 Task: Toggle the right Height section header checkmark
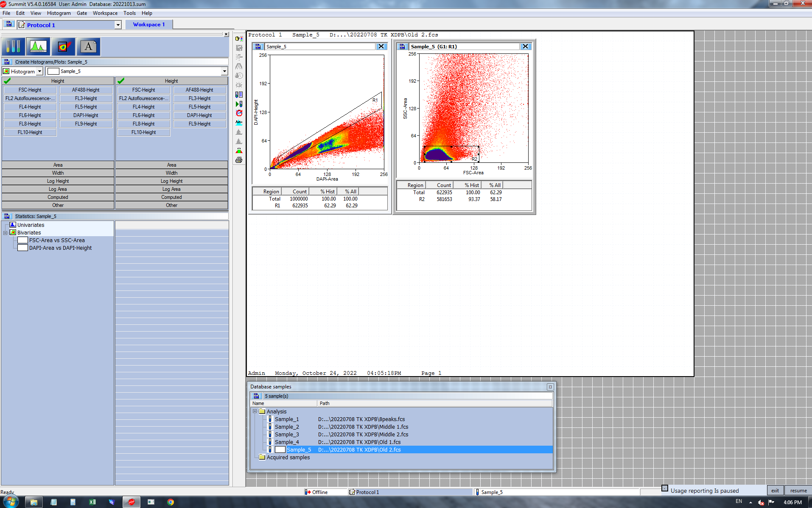click(121, 81)
